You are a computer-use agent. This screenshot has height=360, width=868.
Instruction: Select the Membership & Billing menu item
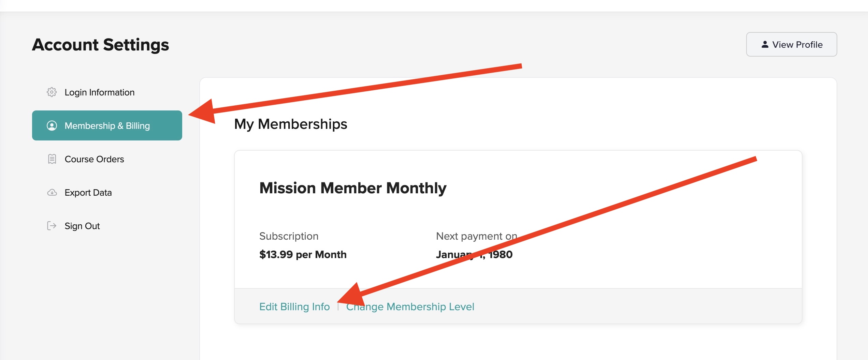coord(107,126)
